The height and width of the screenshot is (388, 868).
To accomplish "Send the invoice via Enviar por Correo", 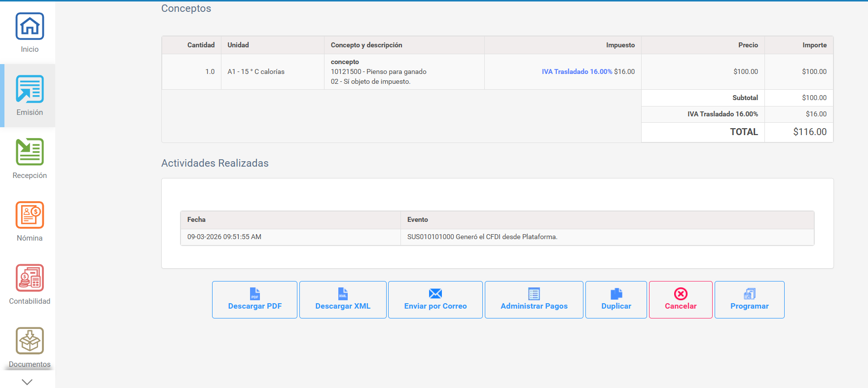I will [435, 300].
